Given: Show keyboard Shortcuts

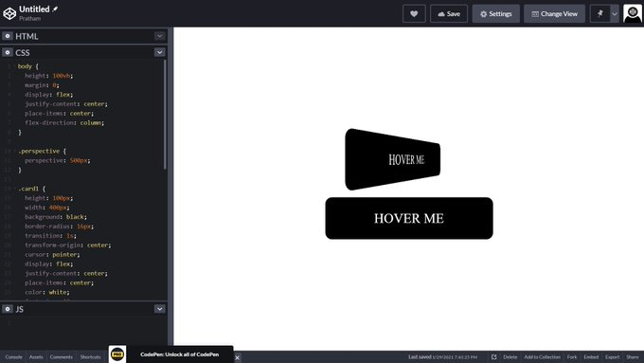Looking at the screenshot, I should (x=90, y=356).
